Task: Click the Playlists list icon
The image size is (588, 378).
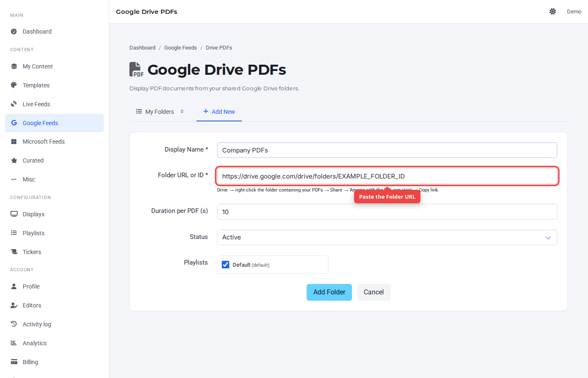Action: click(x=14, y=233)
